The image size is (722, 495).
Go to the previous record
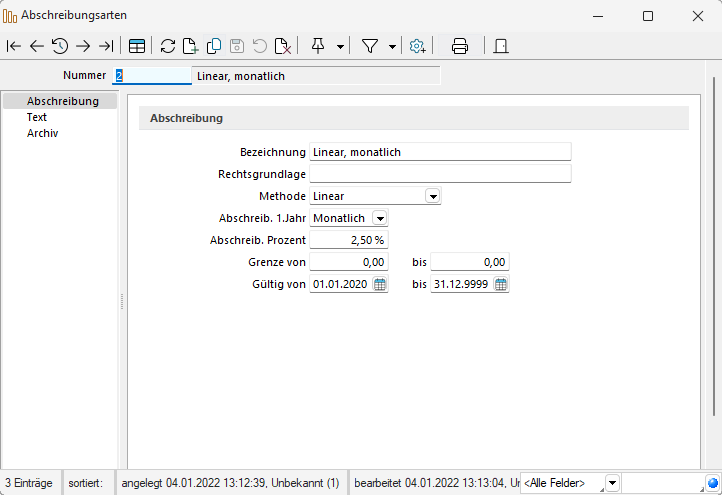[37, 46]
